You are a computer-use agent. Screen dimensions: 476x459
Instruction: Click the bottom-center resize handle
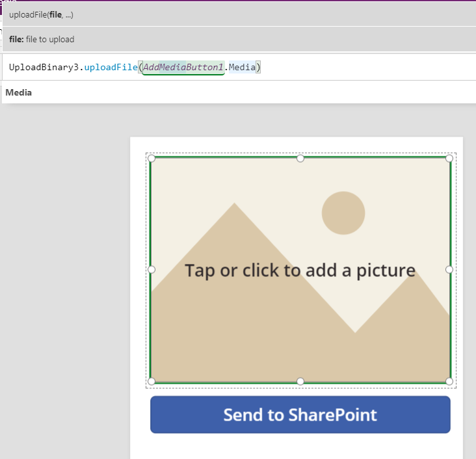[x=300, y=381]
